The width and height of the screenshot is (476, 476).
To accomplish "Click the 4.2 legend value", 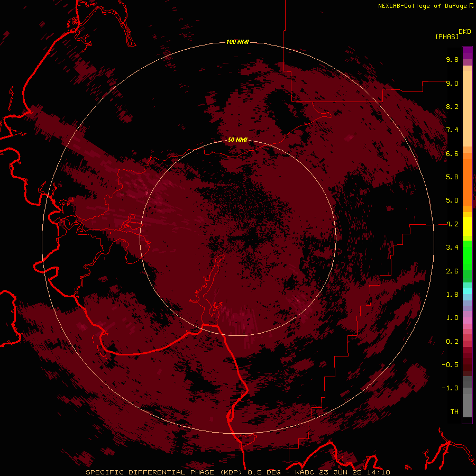I will pos(452,224).
